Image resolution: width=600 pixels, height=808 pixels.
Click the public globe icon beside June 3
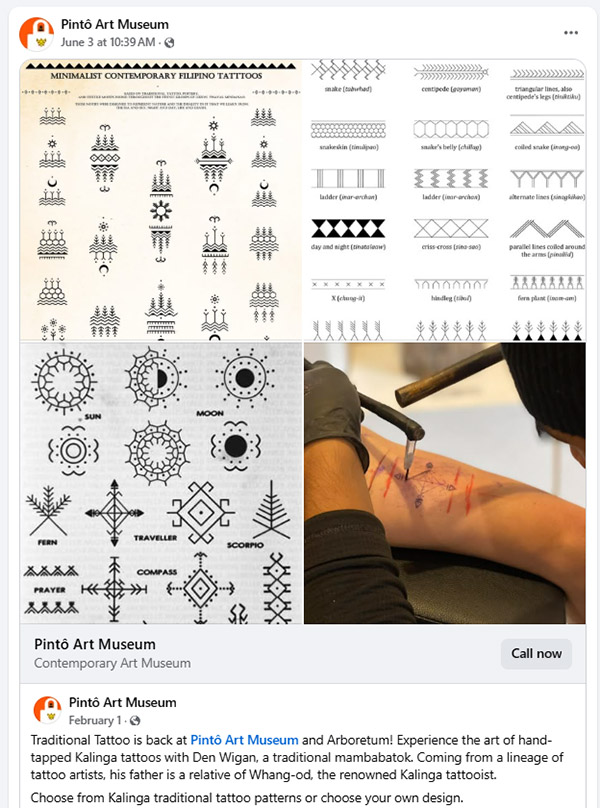(169, 43)
